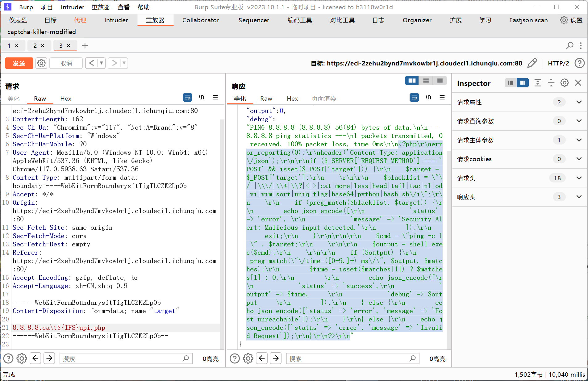
Task: Open response search help icon
Action: [x=235, y=358]
